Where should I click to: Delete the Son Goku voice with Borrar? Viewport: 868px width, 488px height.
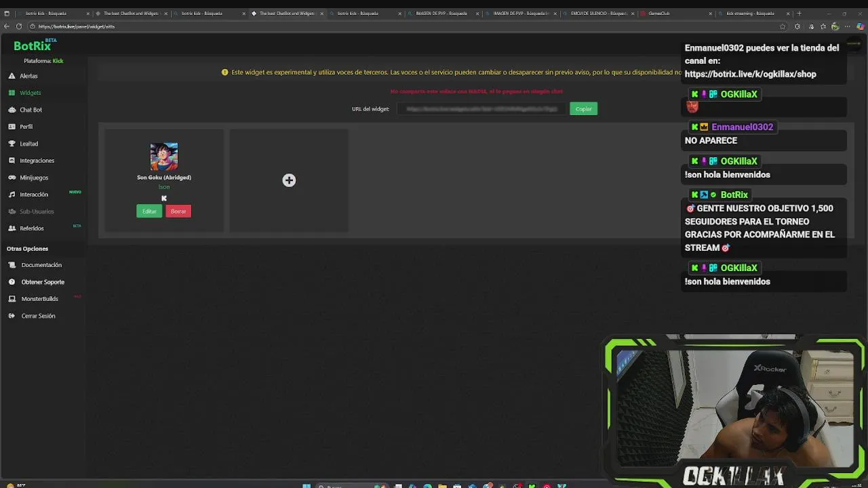coord(178,211)
